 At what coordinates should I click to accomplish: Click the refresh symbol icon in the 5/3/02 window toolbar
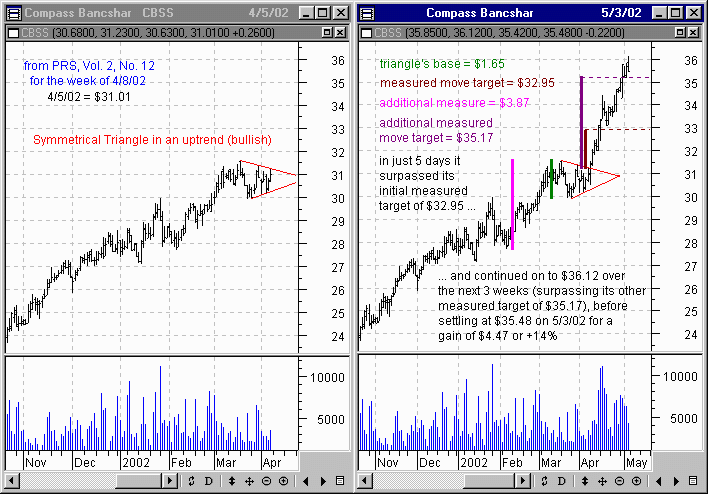pyautogui.click(x=544, y=481)
